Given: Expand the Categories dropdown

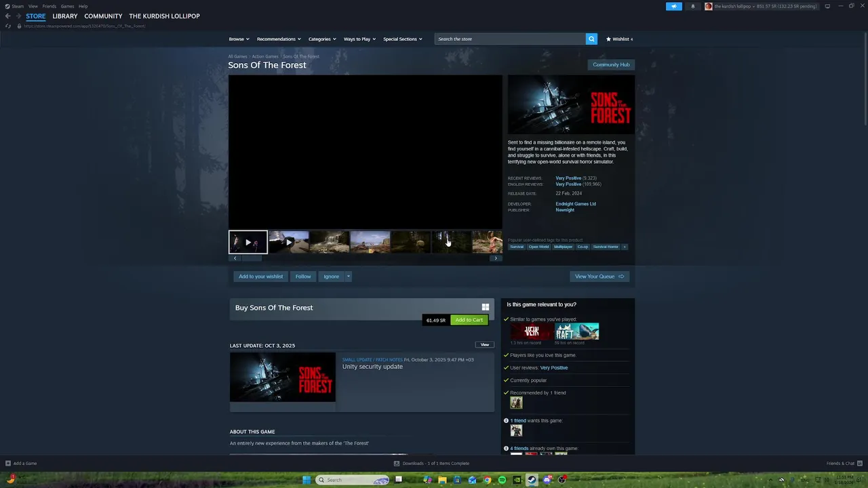Looking at the screenshot, I should click(322, 39).
